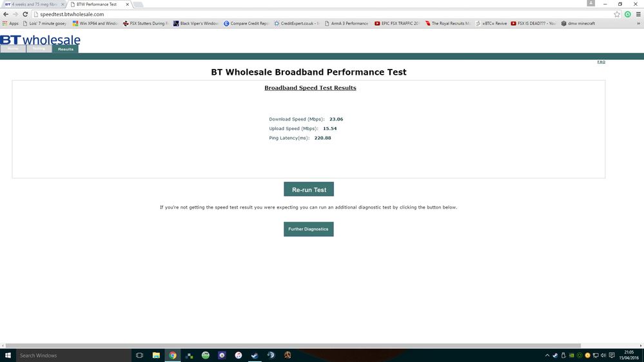Reload the page with the refresh icon
644x362 pixels.
pos(25,14)
